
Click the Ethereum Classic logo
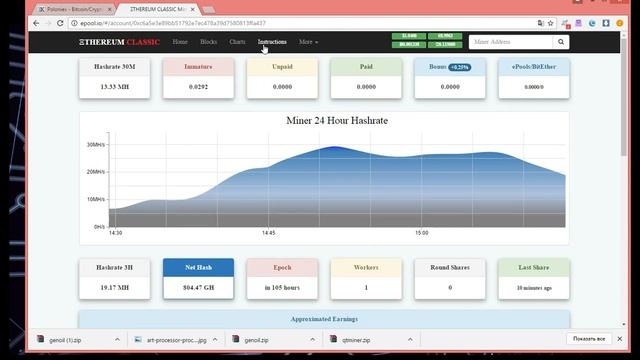coord(119,42)
